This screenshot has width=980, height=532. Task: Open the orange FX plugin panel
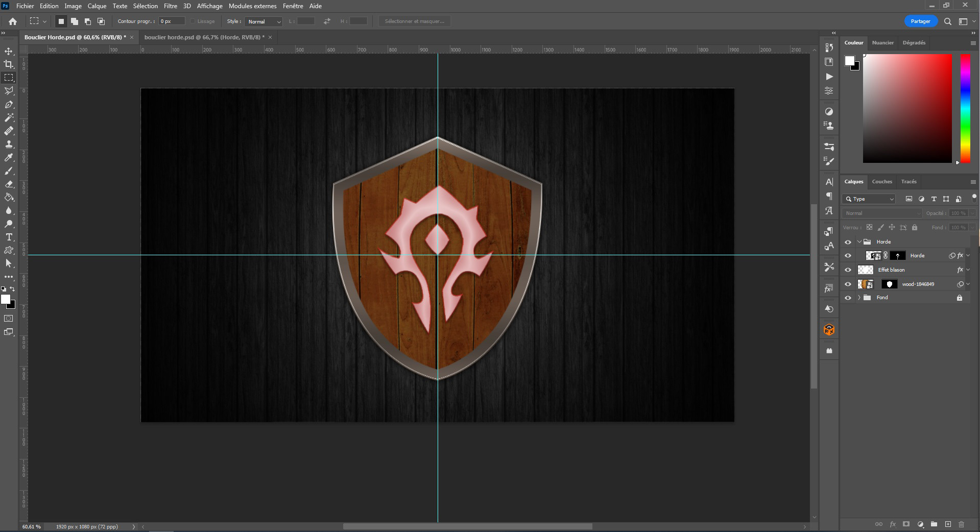(829, 330)
